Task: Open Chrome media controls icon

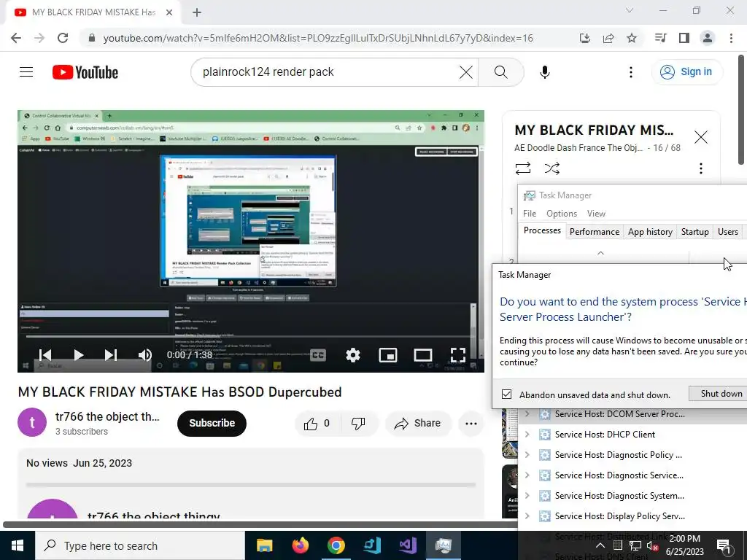Action: click(660, 38)
